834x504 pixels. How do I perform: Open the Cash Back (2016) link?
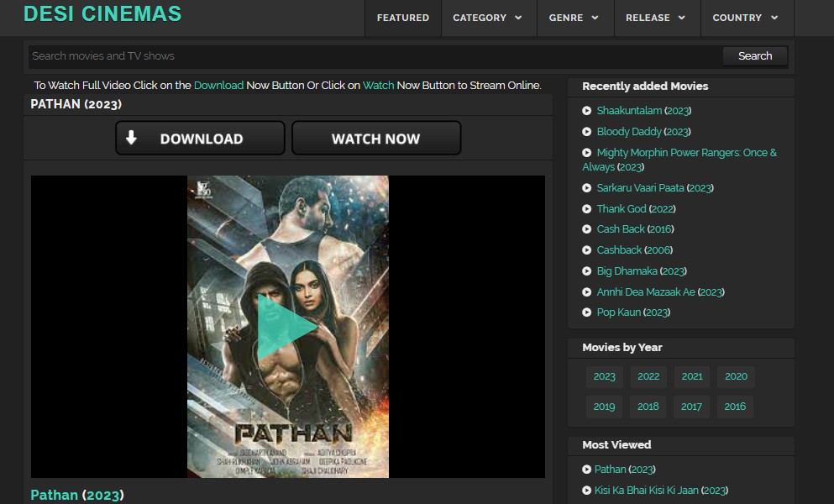click(x=635, y=229)
